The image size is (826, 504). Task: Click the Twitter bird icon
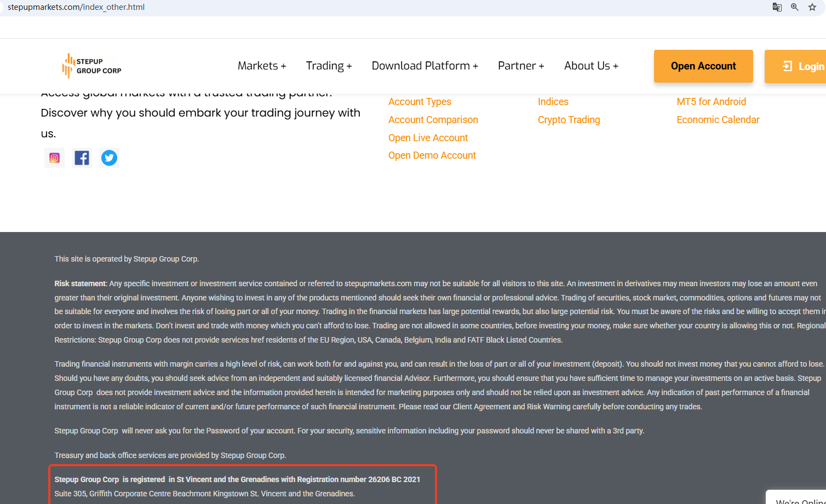[109, 158]
